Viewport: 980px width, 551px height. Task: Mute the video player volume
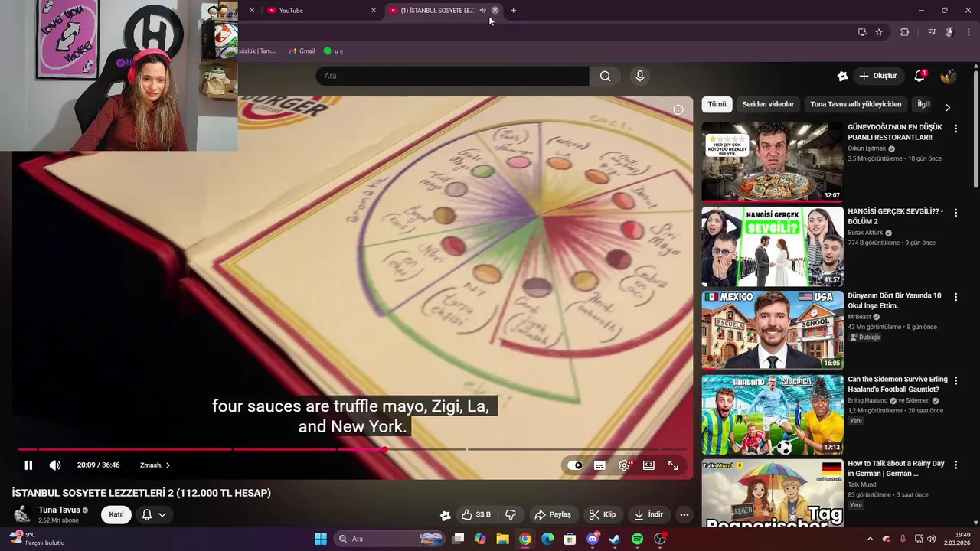click(55, 465)
